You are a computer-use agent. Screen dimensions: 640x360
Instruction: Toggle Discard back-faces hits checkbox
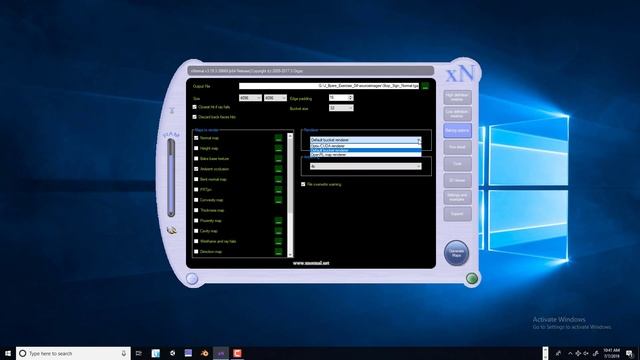pyautogui.click(x=195, y=117)
